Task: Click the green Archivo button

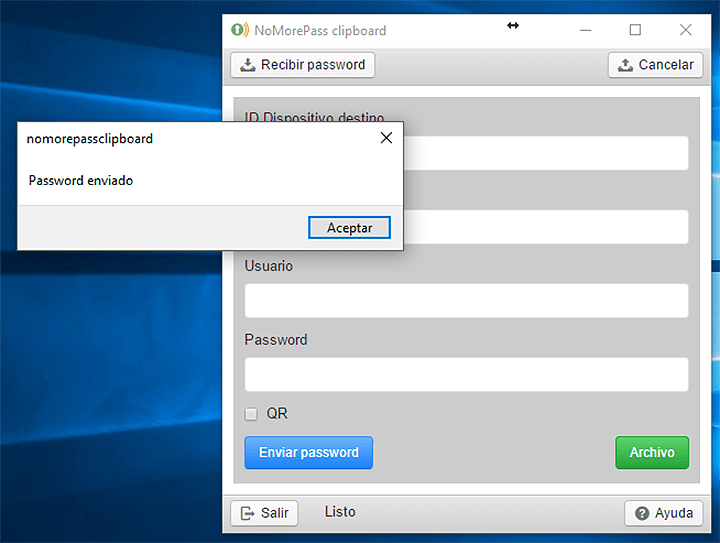Action: click(x=652, y=453)
